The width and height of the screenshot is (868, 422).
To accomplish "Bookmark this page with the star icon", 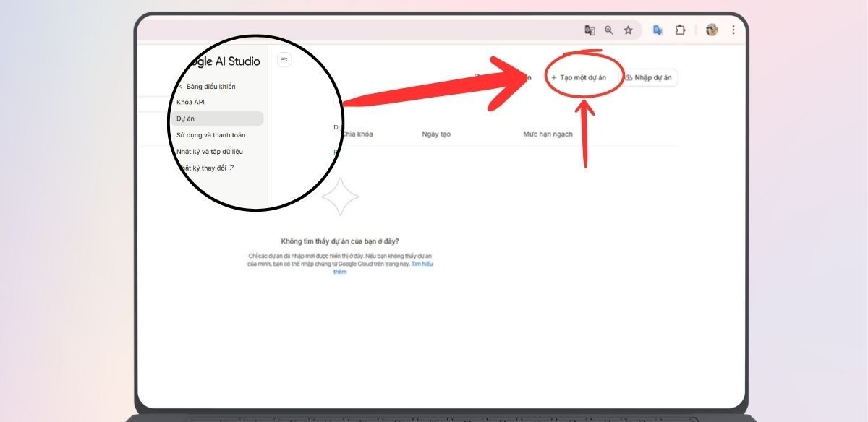I will pyautogui.click(x=628, y=30).
